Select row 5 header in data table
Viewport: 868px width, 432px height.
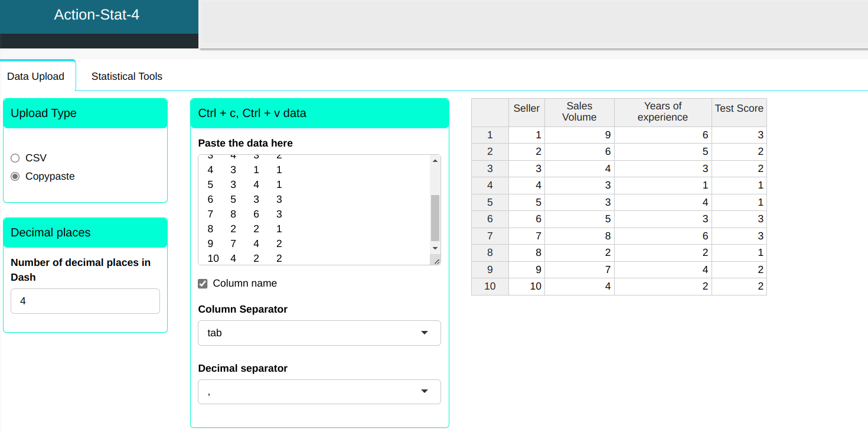pos(490,202)
